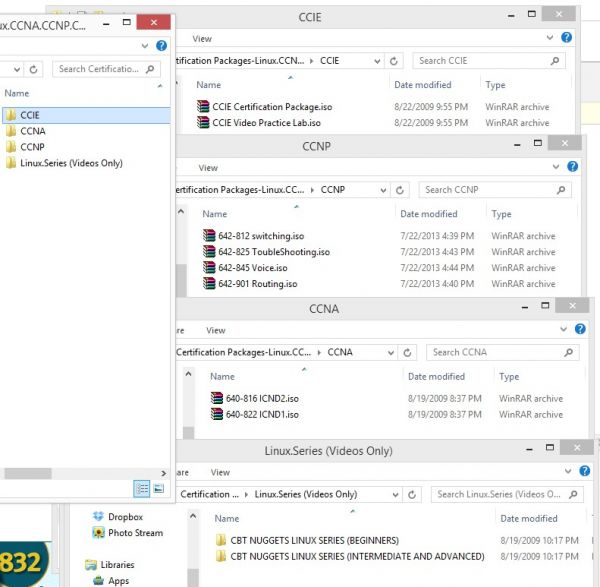Sort by Date modified in CCIE window
Viewport: 600px width, 587px height.
(423, 85)
